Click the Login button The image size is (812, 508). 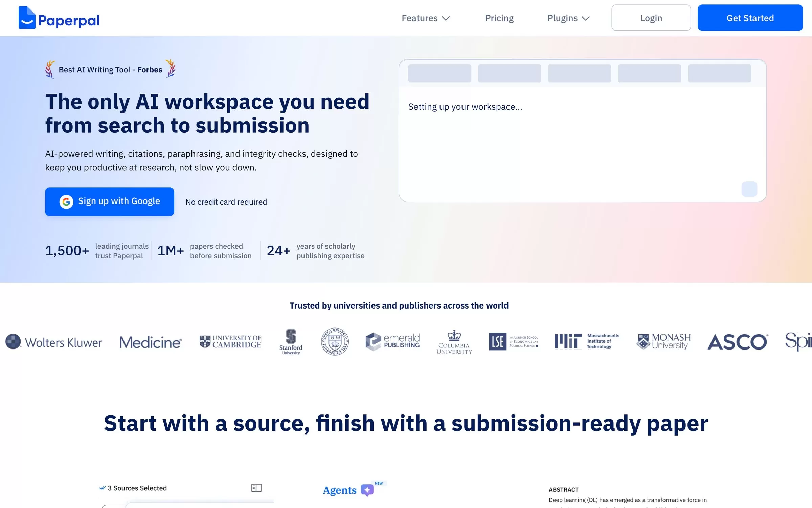651,18
